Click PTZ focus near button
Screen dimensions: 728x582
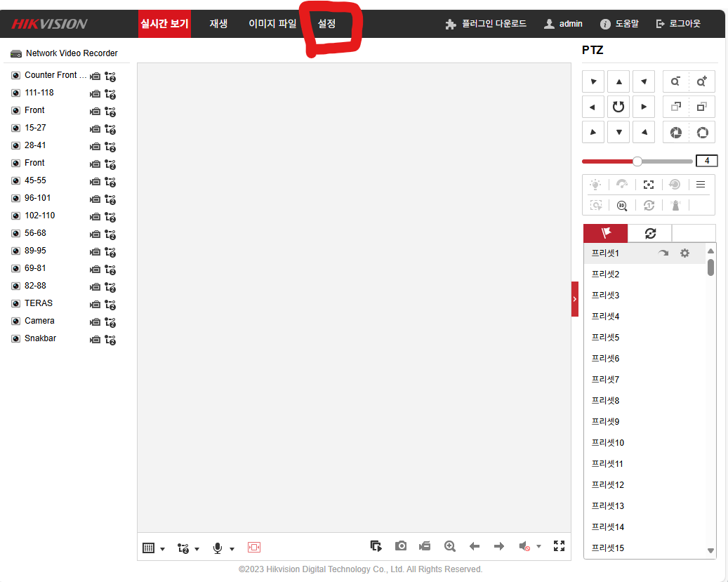(x=675, y=107)
